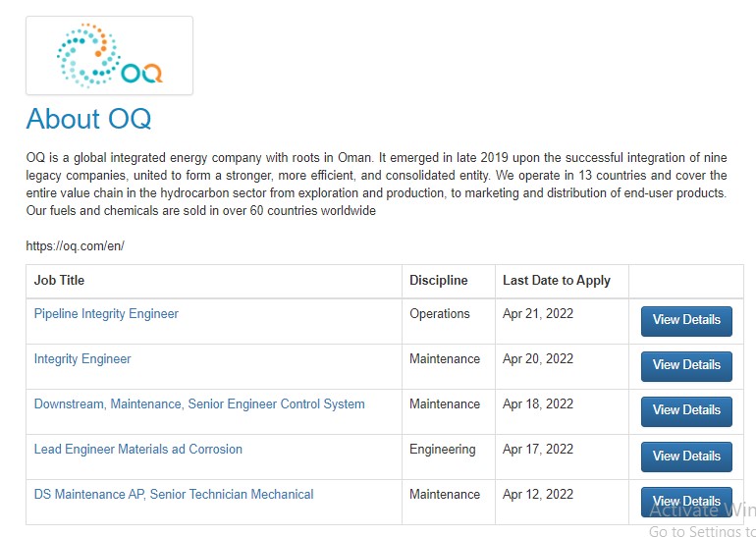Click the Last Date to Apply header
The image size is (756, 537).
click(557, 280)
